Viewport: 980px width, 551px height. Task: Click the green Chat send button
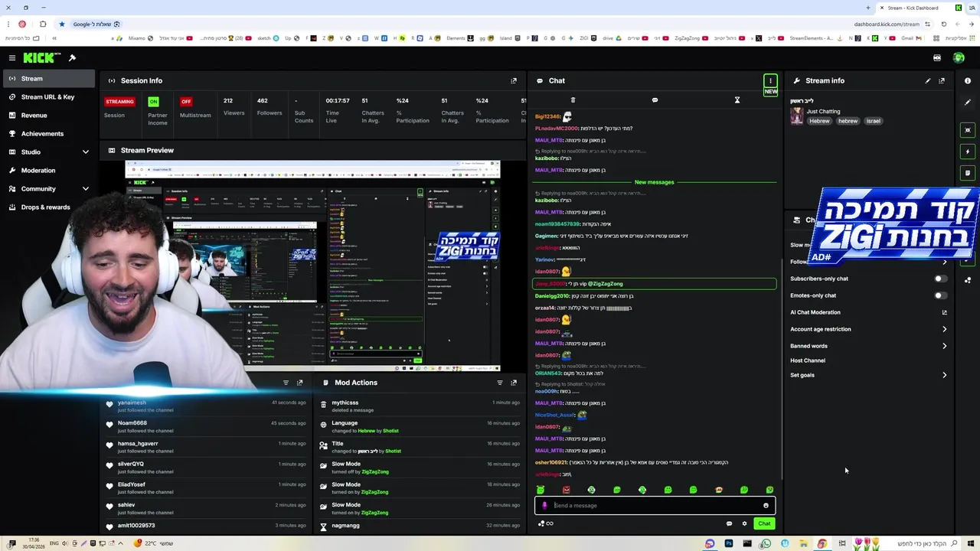click(764, 523)
